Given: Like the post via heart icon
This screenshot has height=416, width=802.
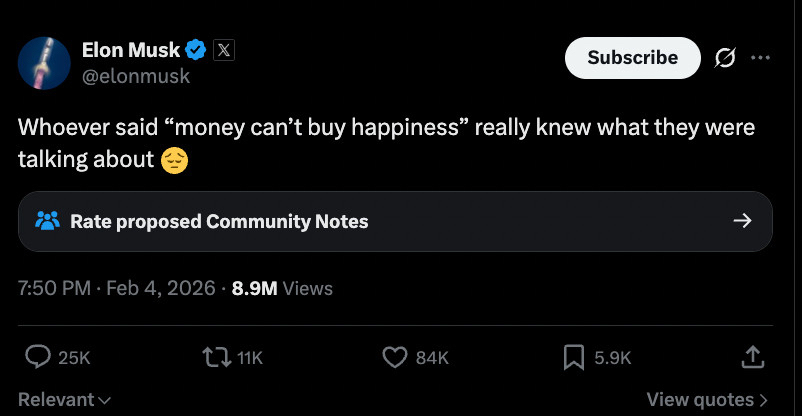Looking at the screenshot, I should coord(397,356).
